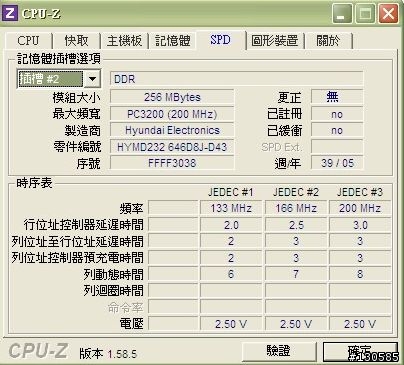Image resolution: width=404 pixels, height=365 pixels.
Task: Click 列動態時間 value 7
Action: click(x=296, y=274)
